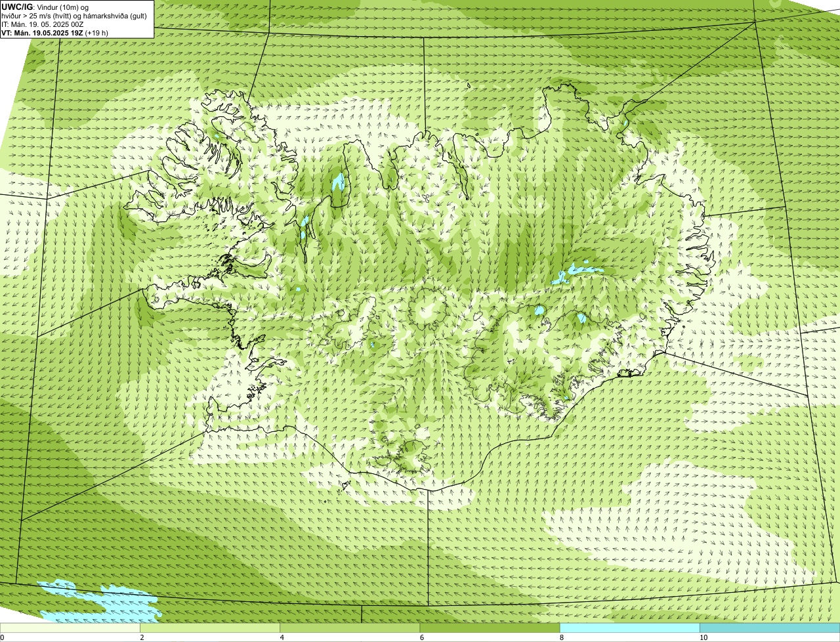Click the 4–6 m/s green scale segment
The image size is (840, 642).
[x=350, y=628]
